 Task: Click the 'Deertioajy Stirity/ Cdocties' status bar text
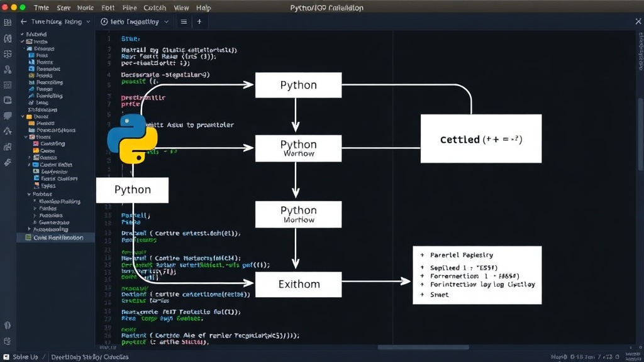(x=89, y=357)
